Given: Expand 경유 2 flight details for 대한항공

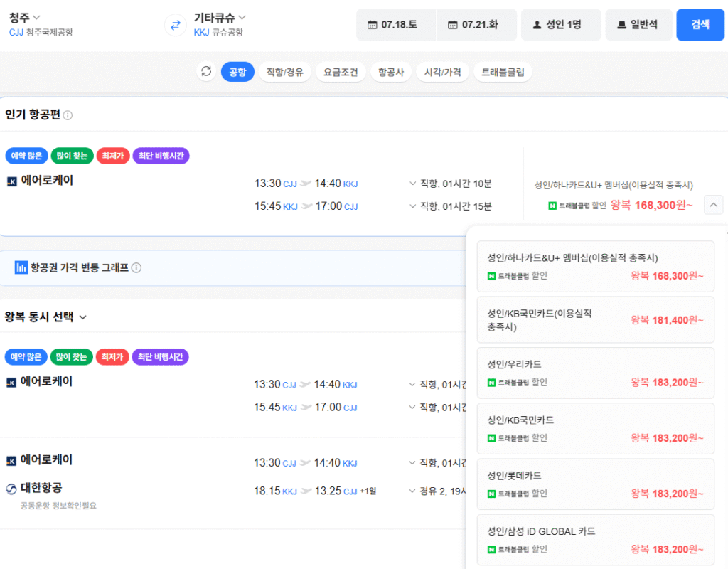Looking at the screenshot, I should pos(412,491).
